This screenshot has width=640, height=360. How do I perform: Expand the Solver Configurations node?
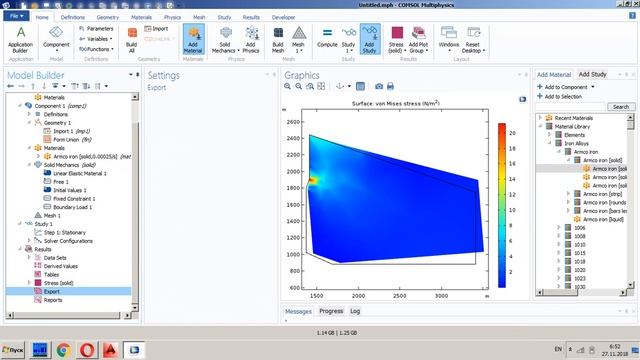29,241
